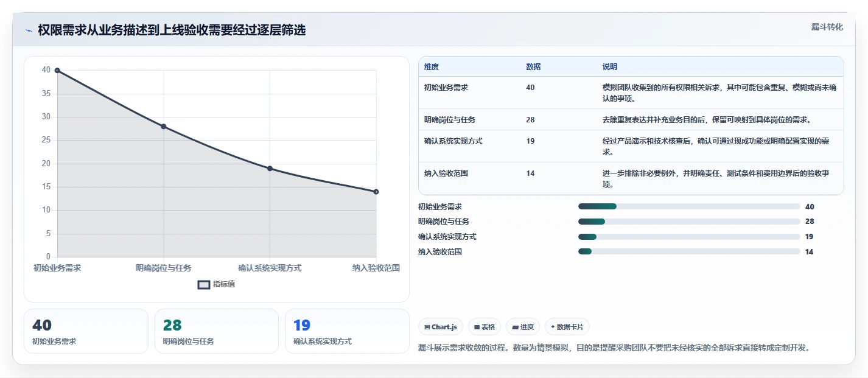Click progress label 明确岗位与任务 beside its bar
Image resolution: width=868 pixels, height=378 pixels.
(x=444, y=222)
